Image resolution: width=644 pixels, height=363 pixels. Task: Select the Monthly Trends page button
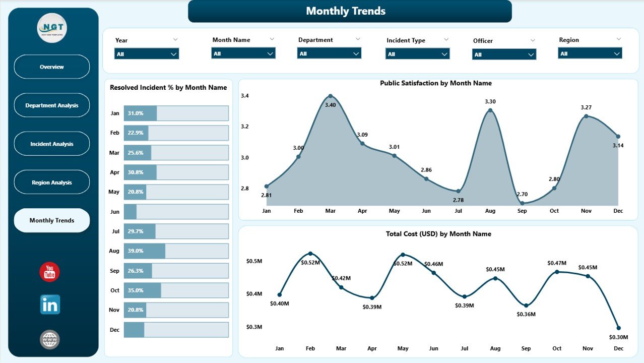coord(52,220)
